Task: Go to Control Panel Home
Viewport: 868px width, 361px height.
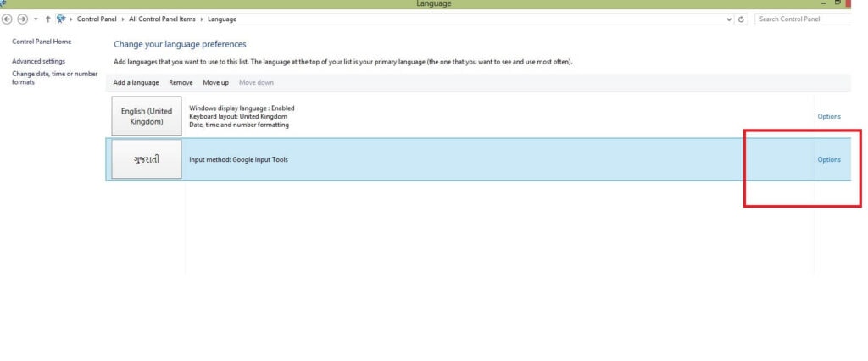Action: 42,42
